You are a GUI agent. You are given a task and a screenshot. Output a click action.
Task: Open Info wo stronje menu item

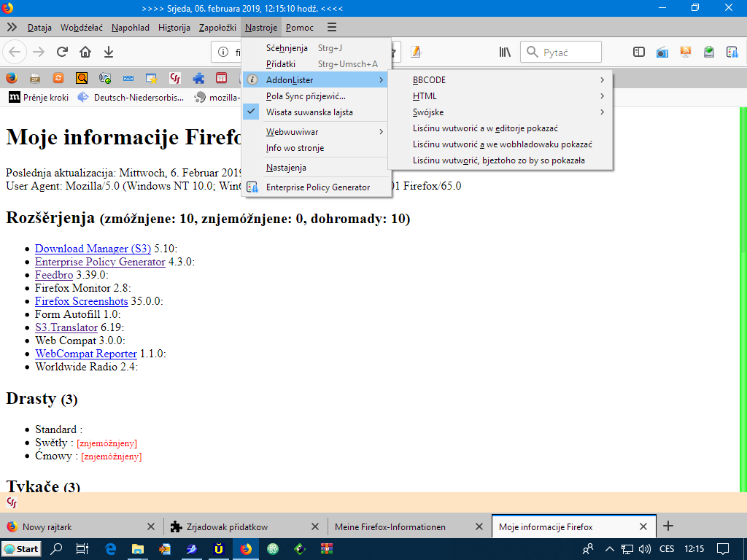click(x=317, y=148)
